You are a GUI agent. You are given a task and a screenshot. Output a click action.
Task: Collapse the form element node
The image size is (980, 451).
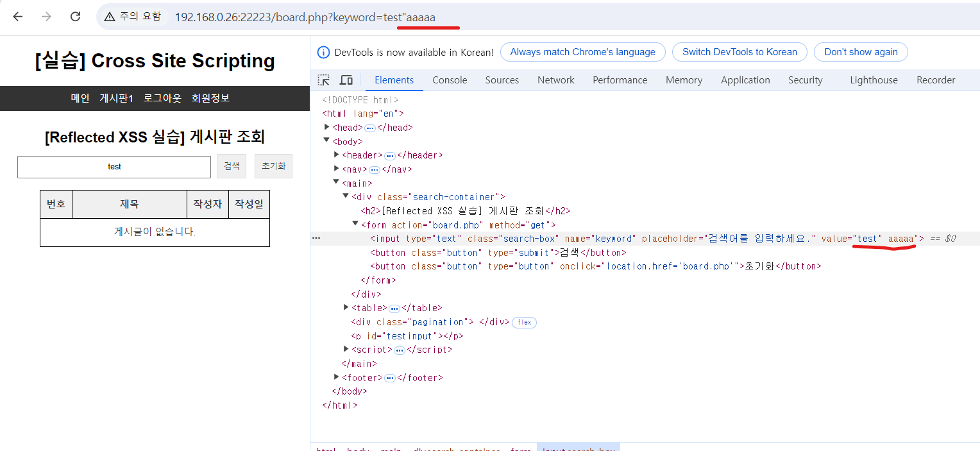point(356,224)
